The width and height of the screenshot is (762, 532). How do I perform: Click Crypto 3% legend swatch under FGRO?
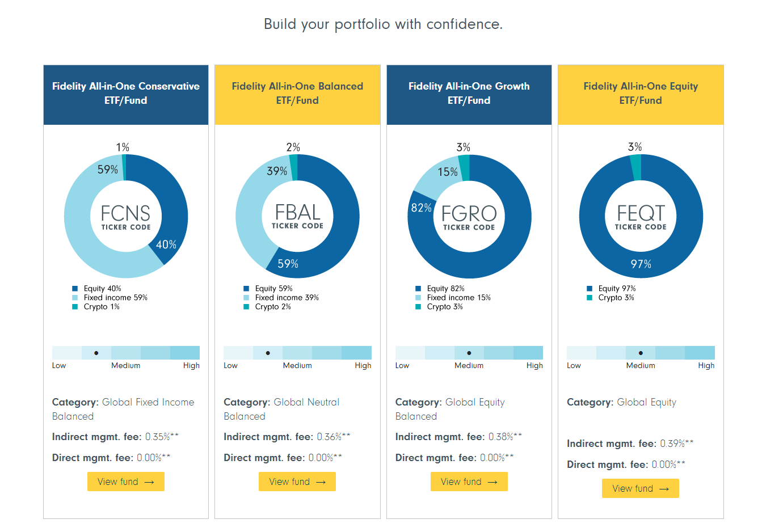418,307
